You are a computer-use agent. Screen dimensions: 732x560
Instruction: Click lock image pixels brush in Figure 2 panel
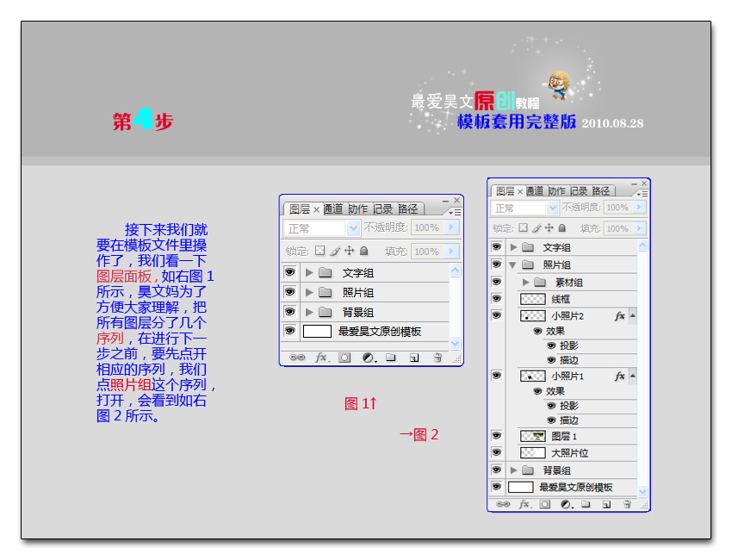pyautogui.click(x=537, y=228)
